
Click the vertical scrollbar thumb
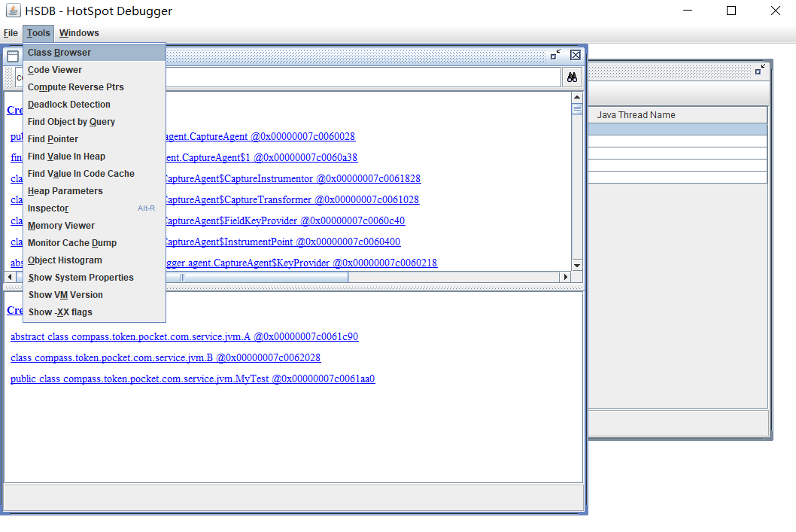(x=577, y=108)
